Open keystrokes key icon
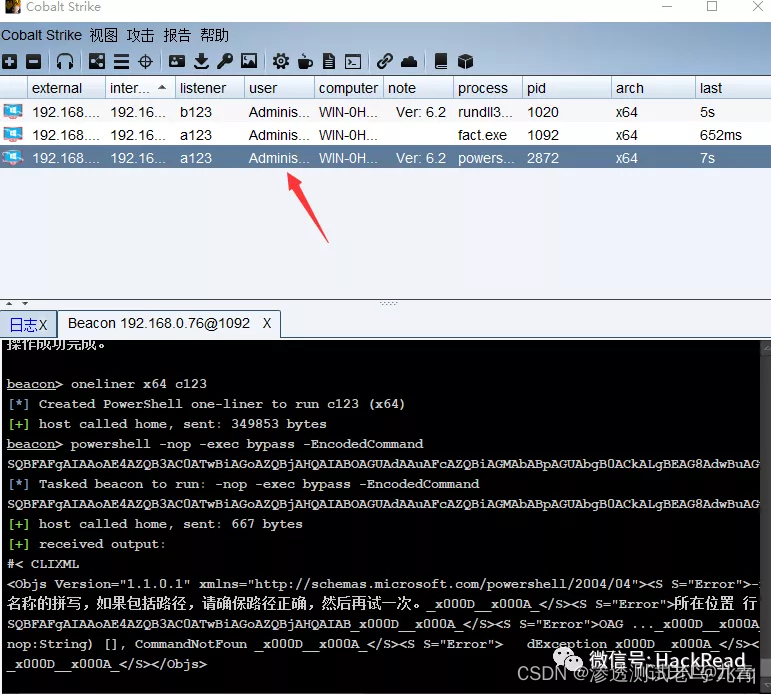 (x=225, y=61)
